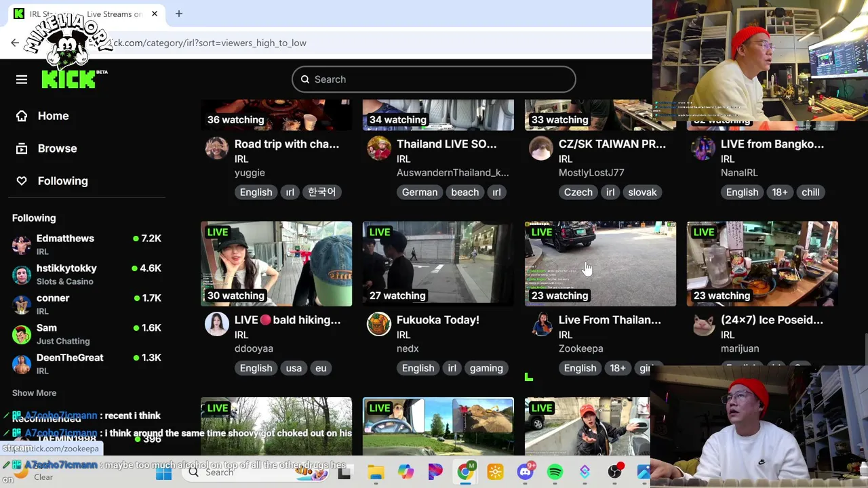Open NanaIRL channel avatar
868x488 pixels.
[x=703, y=148]
